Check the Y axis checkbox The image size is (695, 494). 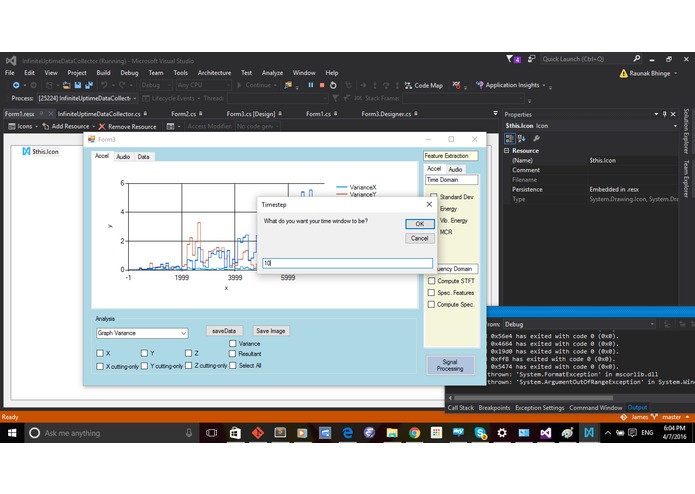(x=144, y=353)
